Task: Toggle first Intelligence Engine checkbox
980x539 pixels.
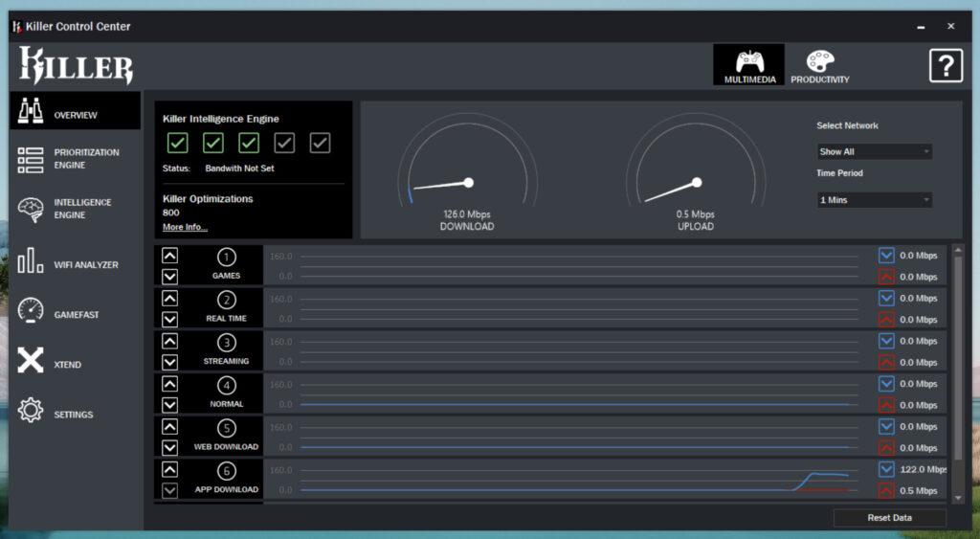Action: (177, 143)
